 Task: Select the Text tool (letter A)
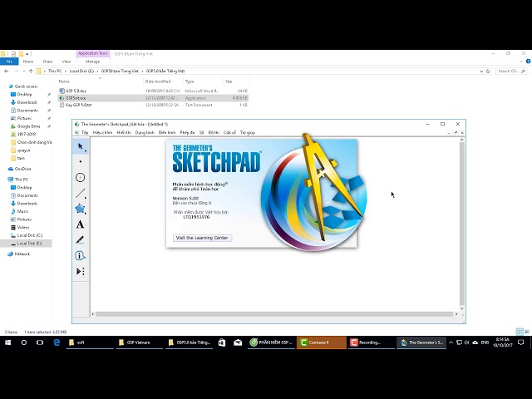(81, 224)
